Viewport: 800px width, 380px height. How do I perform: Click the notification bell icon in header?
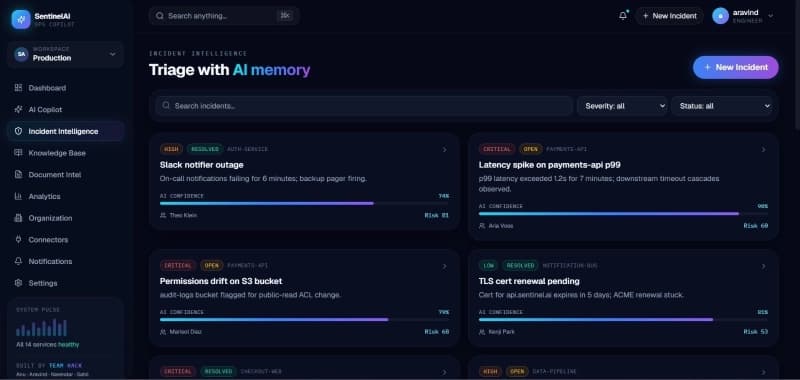623,16
